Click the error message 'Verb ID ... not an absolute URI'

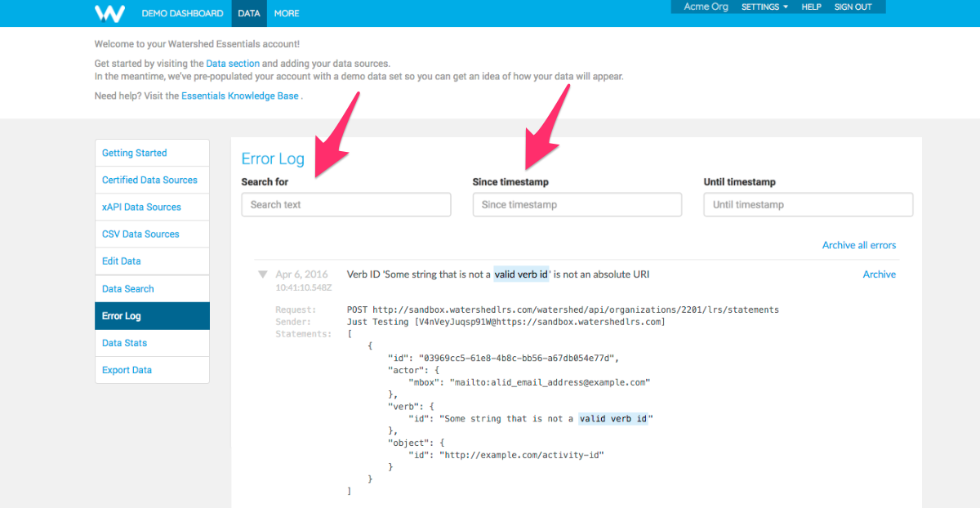[498, 274]
